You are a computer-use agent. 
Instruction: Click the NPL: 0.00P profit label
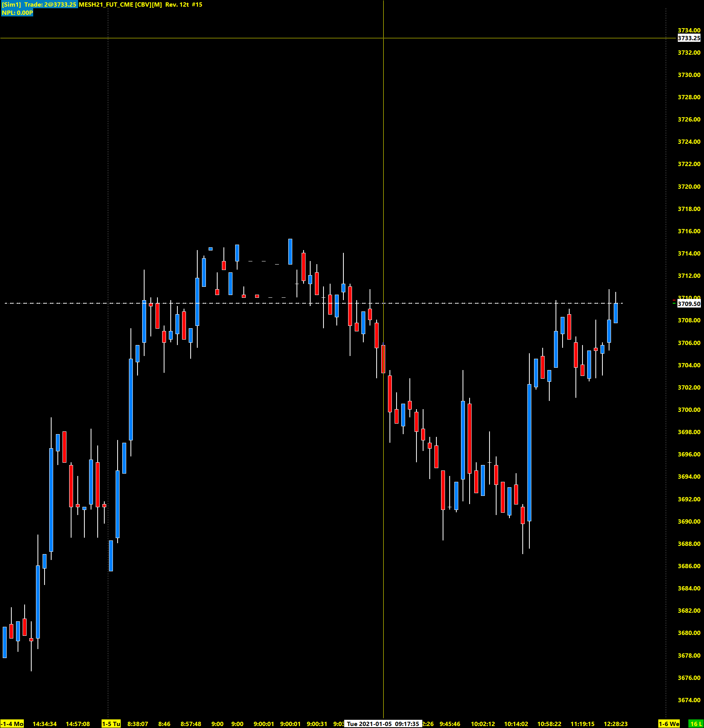click(17, 13)
